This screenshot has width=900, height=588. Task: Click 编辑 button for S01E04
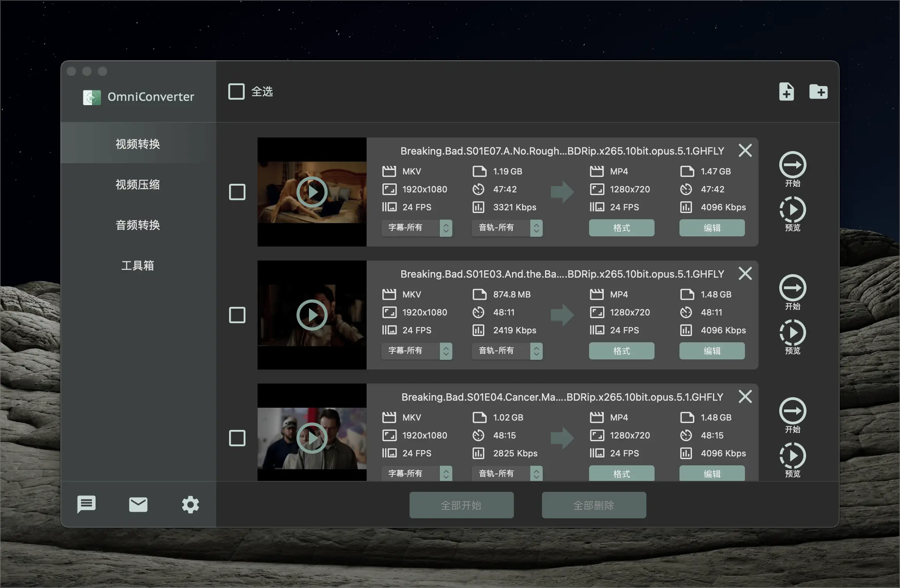point(712,474)
